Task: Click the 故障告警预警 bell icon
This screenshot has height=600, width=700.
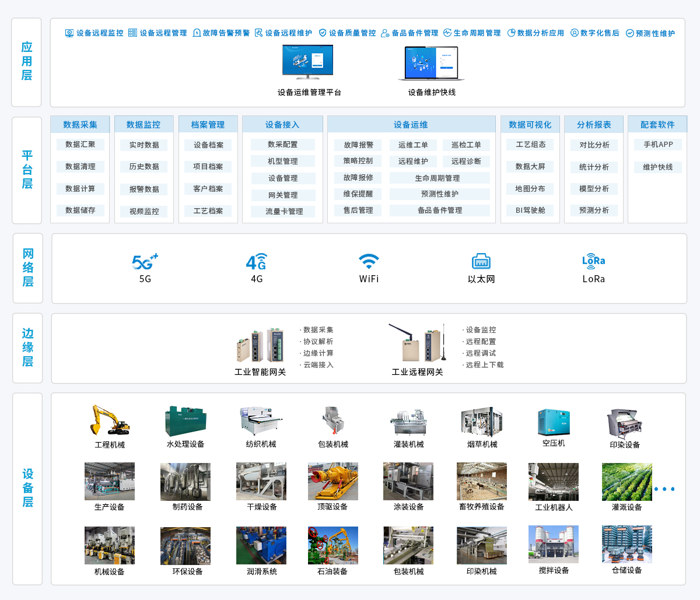Action: [197, 33]
